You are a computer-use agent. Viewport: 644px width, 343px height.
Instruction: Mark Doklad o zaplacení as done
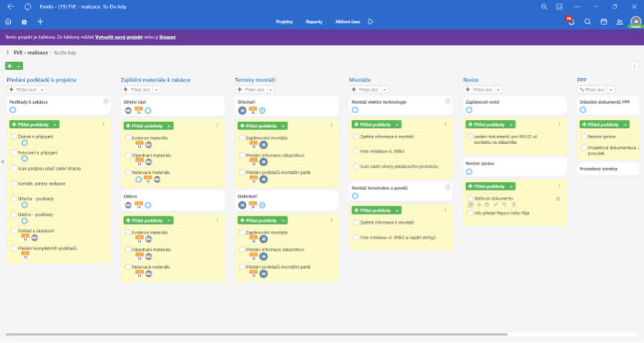(14, 231)
